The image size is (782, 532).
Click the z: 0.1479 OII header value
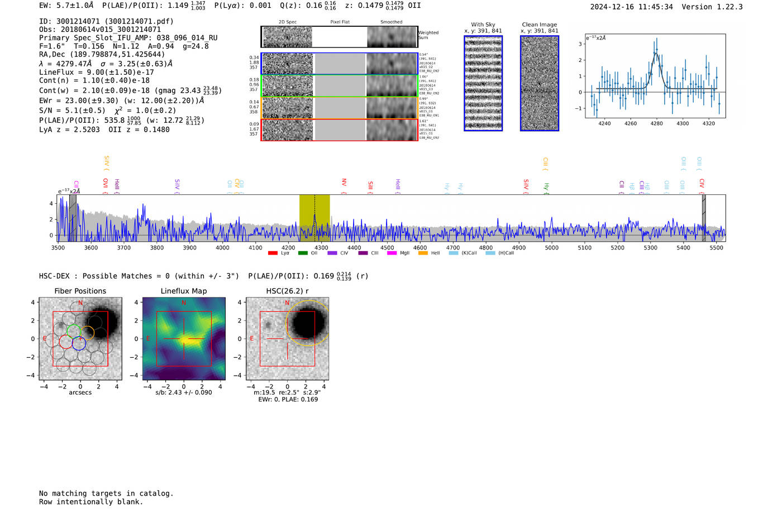click(383, 6)
